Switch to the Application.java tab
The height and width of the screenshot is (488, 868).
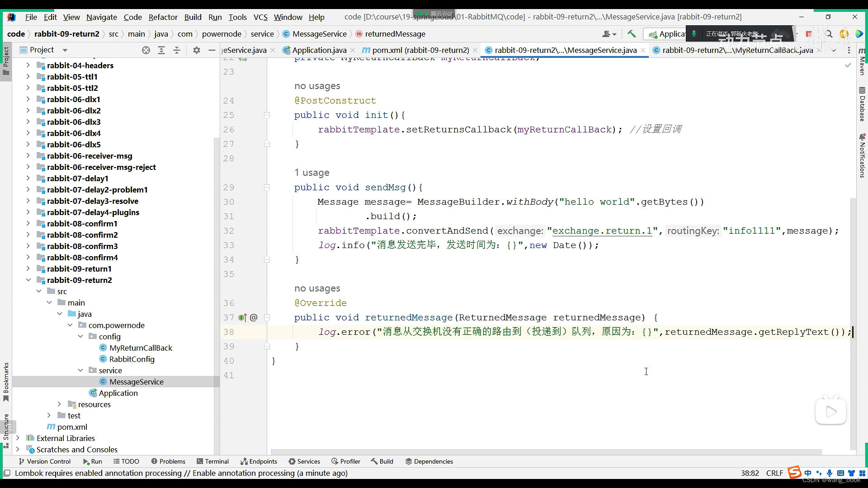point(319,50)
